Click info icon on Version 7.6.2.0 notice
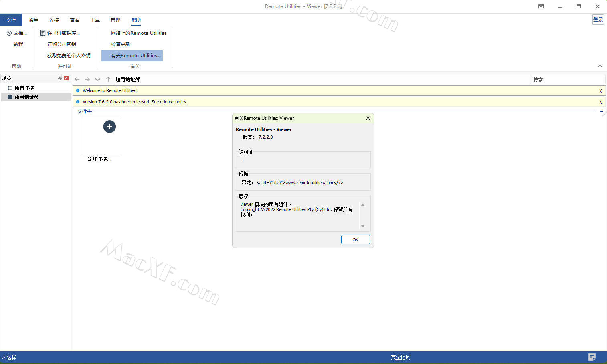The image size is (607, 364). coord(78,102)
